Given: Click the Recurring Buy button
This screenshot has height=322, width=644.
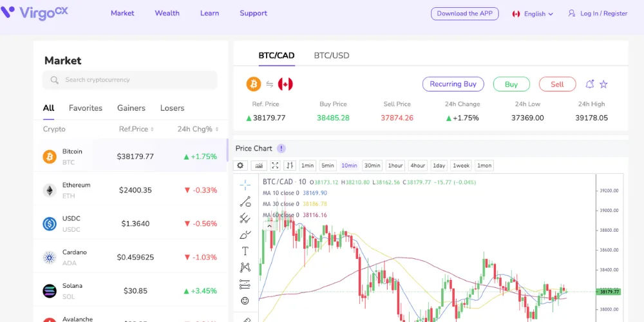Looking at the screenshot, I should [453, 84].
